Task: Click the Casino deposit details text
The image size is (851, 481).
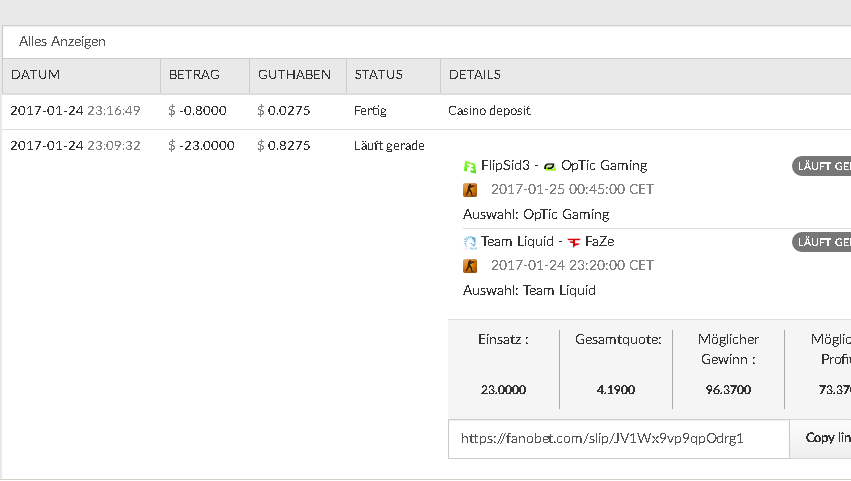Action: click(x=490, y=111)
